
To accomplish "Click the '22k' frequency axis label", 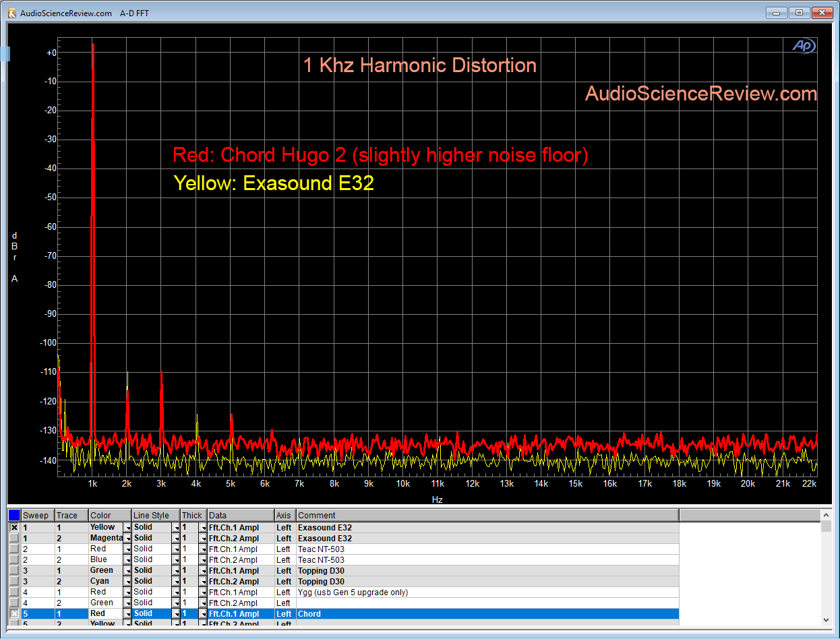I will tap(809, 483).
